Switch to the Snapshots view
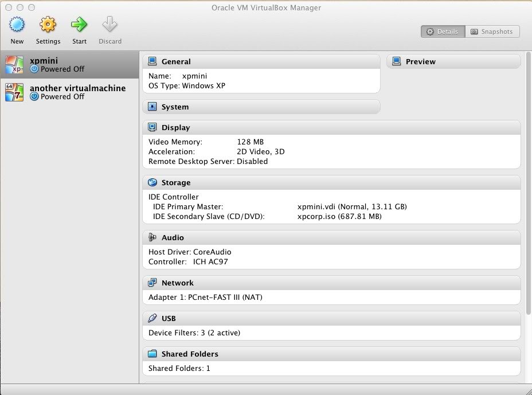The height and width of the screenshot is (395, 532). click(492, 32)
